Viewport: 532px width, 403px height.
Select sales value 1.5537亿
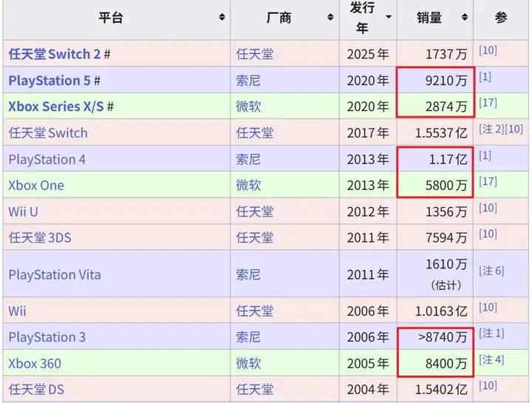pyautogui.click(x=441, y=133)
